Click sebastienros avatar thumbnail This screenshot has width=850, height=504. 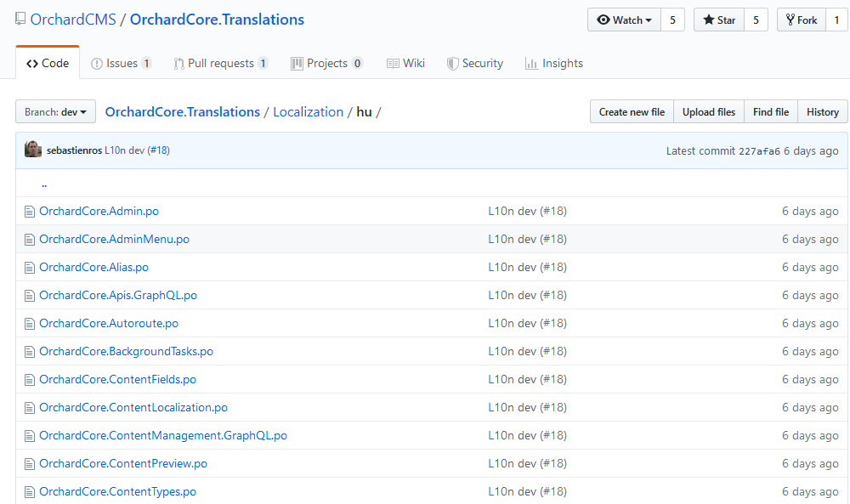pyautogui.click(x=33, y=149)
